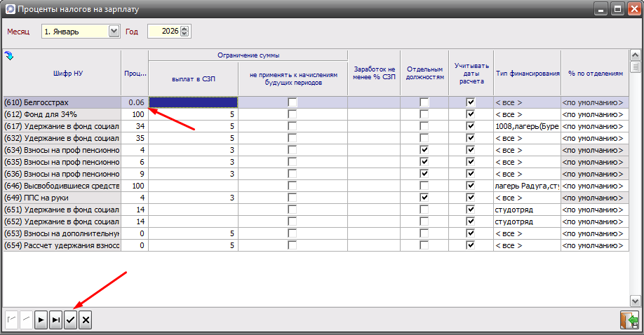Jump to last record button

point(56,320)
